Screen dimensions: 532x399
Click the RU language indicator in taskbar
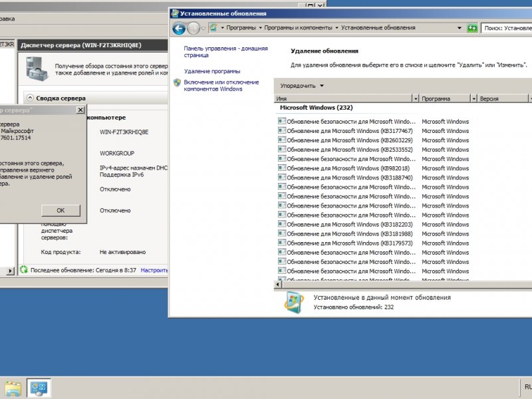(x=528, y=387)
